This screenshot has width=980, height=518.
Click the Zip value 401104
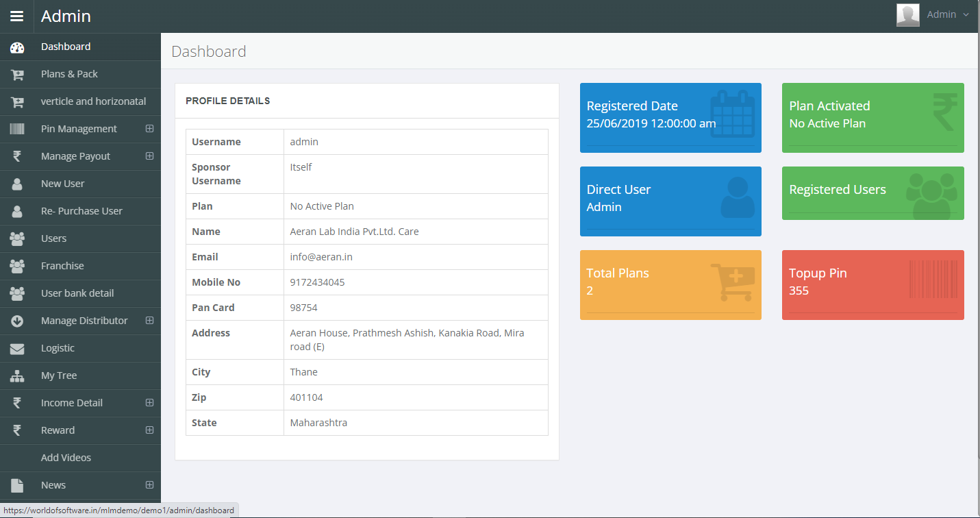point(306,397)
